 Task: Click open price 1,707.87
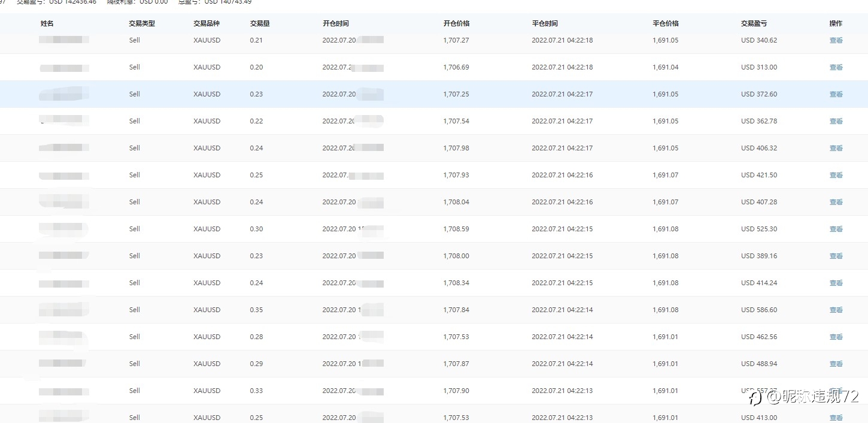click(x=456, y=364)
